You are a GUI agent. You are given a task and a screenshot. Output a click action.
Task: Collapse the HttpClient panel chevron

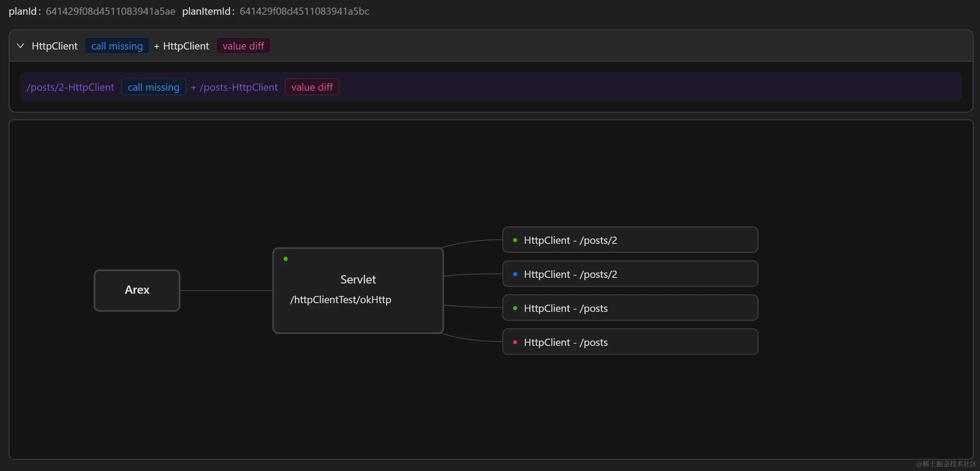[x=20, y=46]
